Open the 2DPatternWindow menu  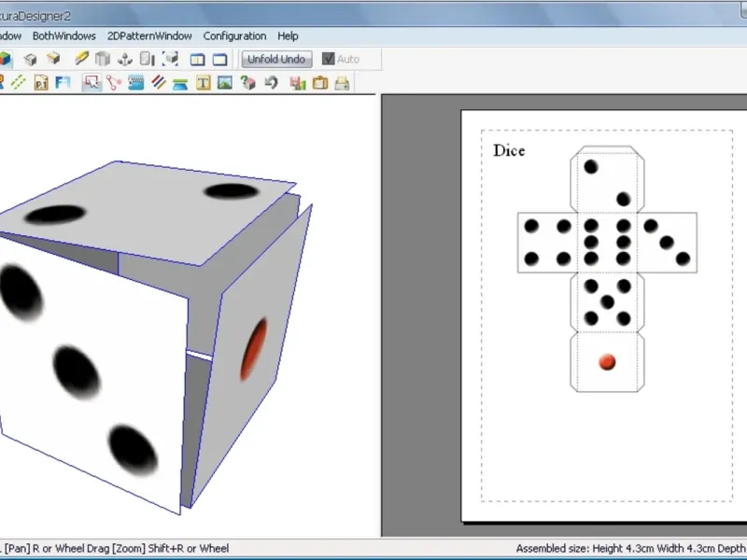click(149, 36)
